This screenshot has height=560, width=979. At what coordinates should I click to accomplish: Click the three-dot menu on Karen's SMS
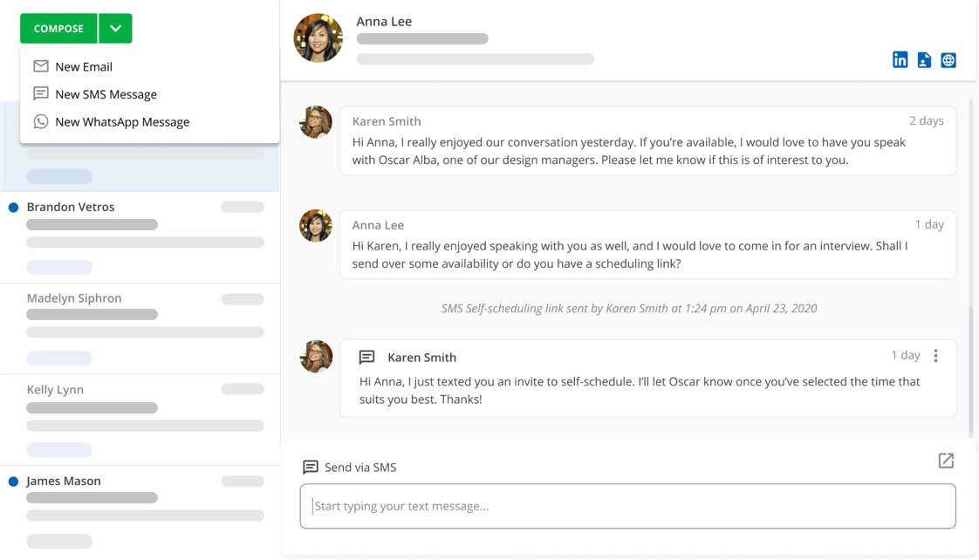pyautogui.click(x=935, y=356)
